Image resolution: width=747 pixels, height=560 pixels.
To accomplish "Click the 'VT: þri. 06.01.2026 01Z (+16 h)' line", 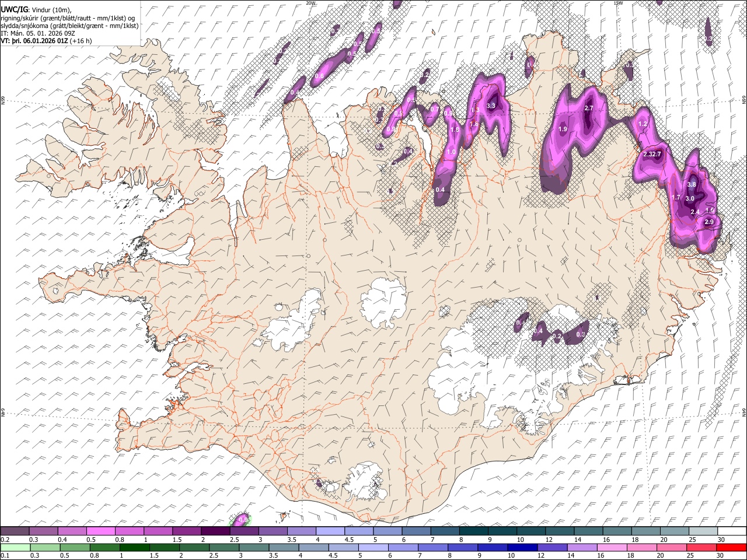I will point(47,41).
